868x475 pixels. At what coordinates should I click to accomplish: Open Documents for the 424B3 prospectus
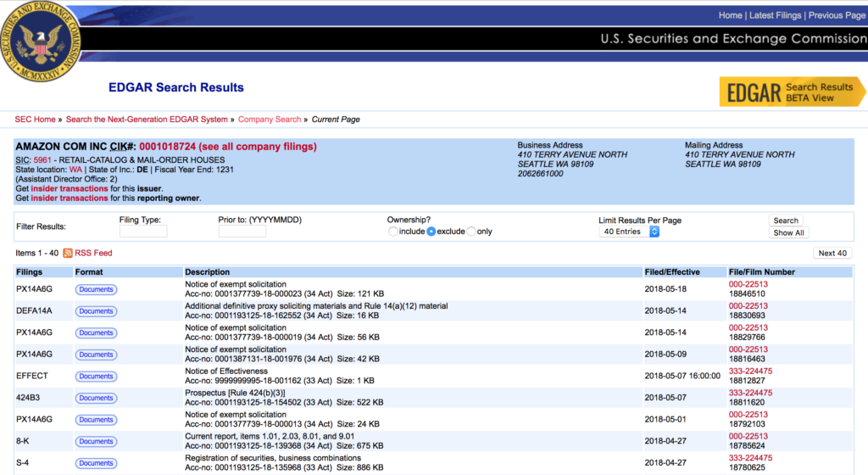pyautogui.click(x=96, y=398)
